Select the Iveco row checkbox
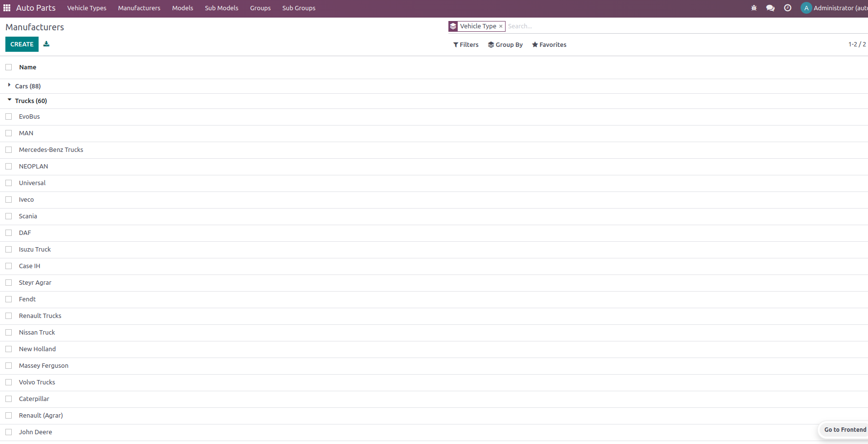The width and height of the screenshot is (868, 444). tap(9, 200)
